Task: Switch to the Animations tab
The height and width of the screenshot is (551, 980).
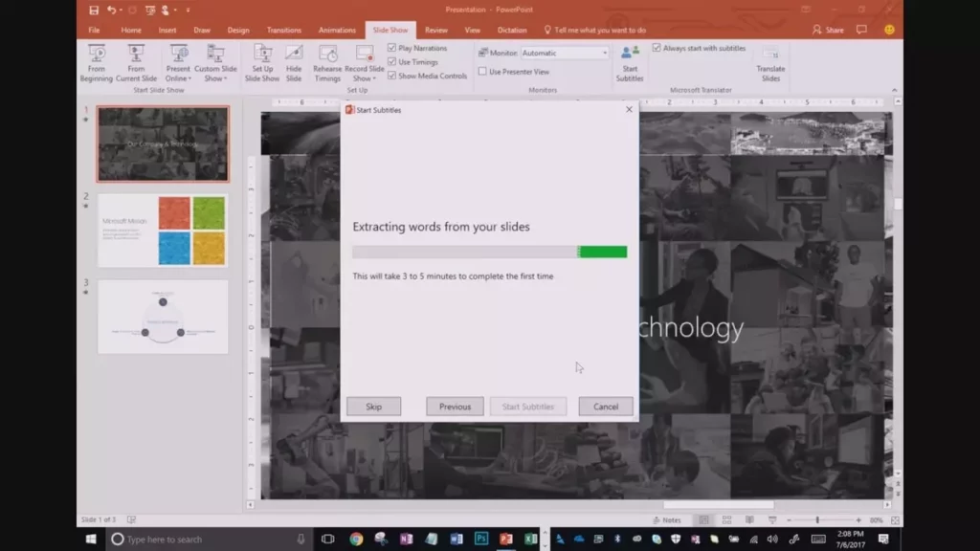Action: [x=337, y=30]
